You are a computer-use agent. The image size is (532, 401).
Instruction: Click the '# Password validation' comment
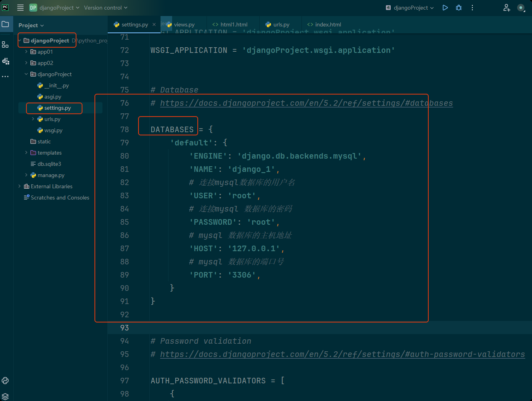[201, 341]
